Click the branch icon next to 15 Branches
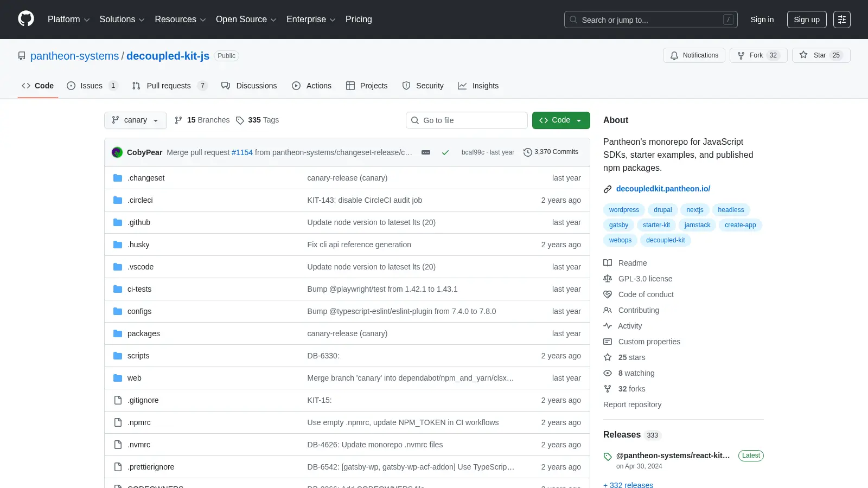This screenshot has height=488, width=868. tap(178, 120)
